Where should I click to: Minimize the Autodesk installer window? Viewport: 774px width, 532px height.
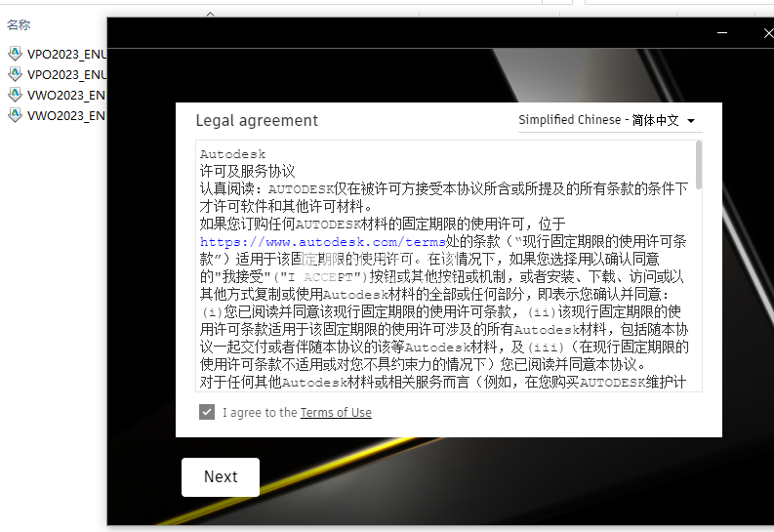pos(722,33)
